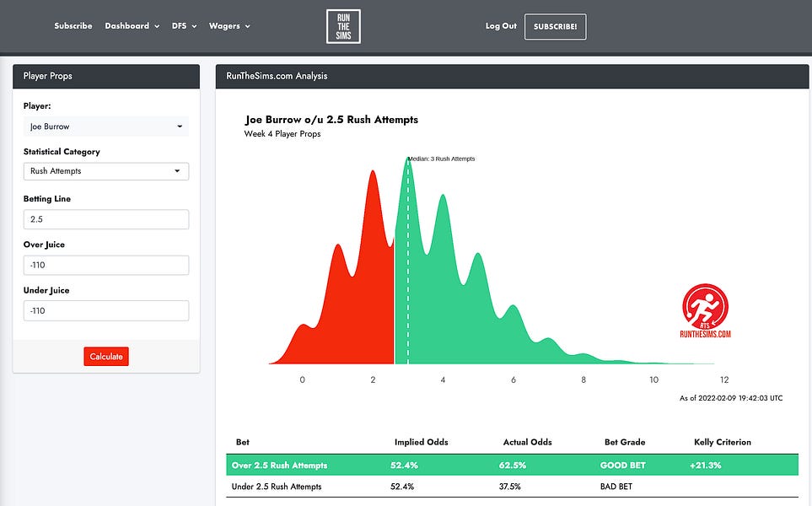Click the Player Props panel header
Viewport: 812px width, 506px height.
pos(106,76)
